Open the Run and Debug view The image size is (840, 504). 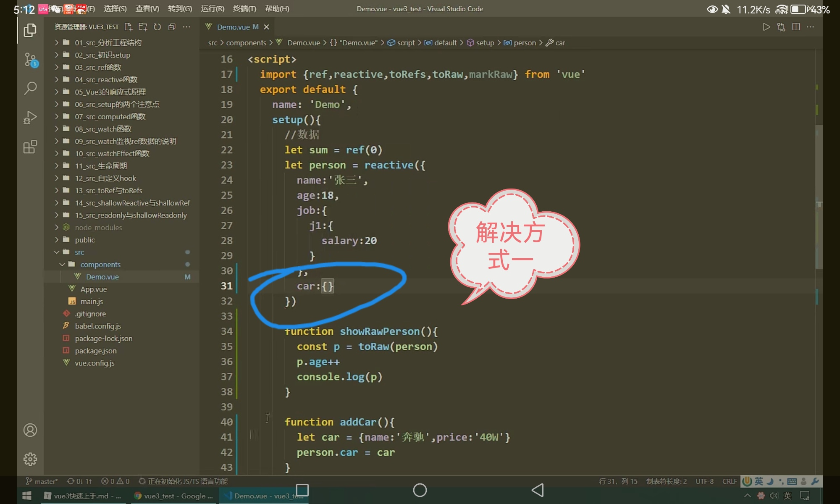(x=30, y=118)
